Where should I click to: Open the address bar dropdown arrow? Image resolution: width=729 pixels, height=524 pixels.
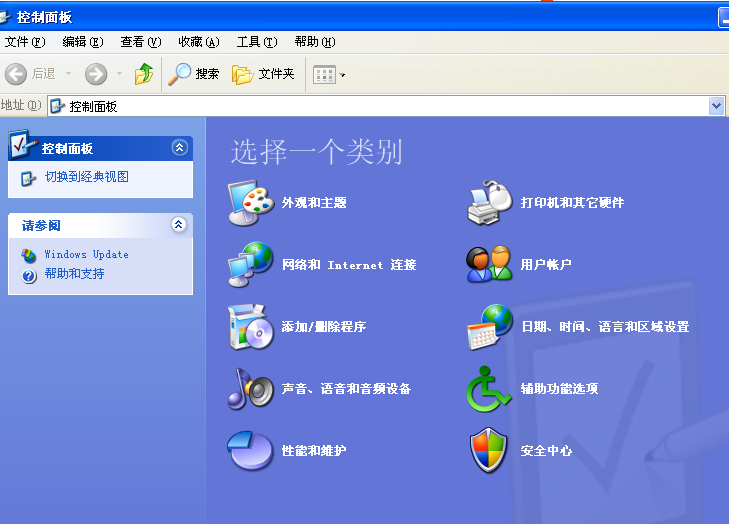(716, 106)
